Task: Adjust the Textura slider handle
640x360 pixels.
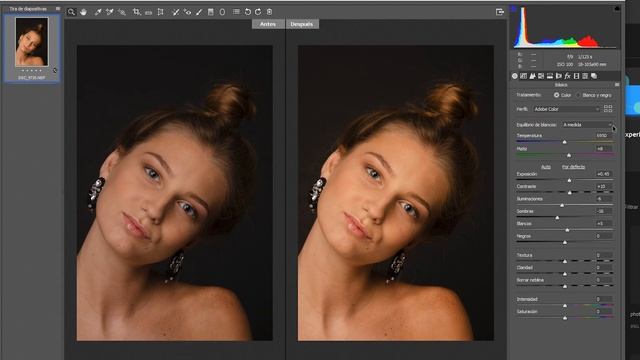Action: pyautogui.click(x=565, y=261)
